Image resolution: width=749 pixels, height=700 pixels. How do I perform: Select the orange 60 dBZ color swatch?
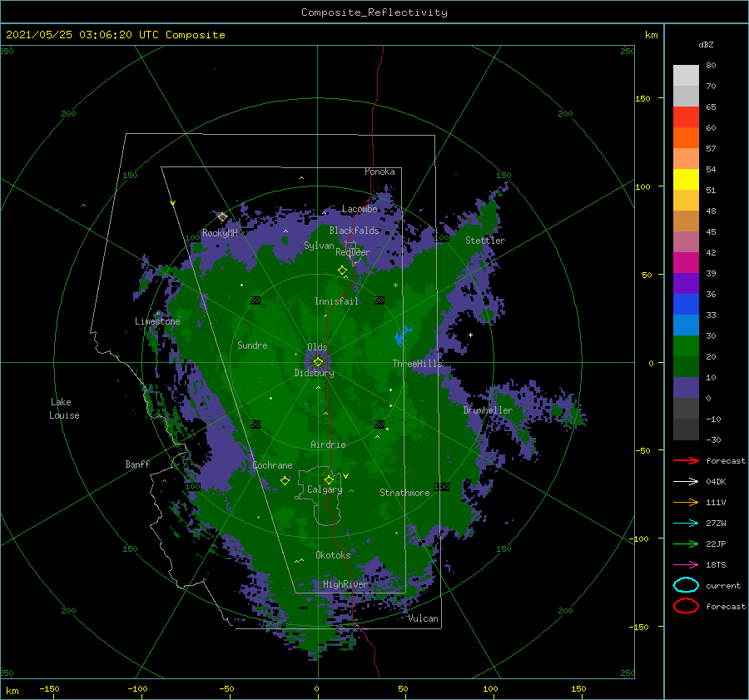coord(686,137)
